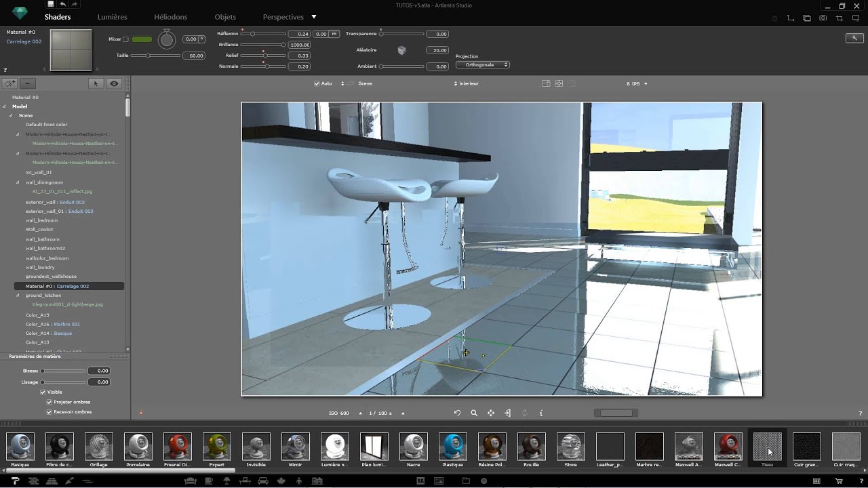Click the shopping cart icon in bottom bar

point(839,481)
